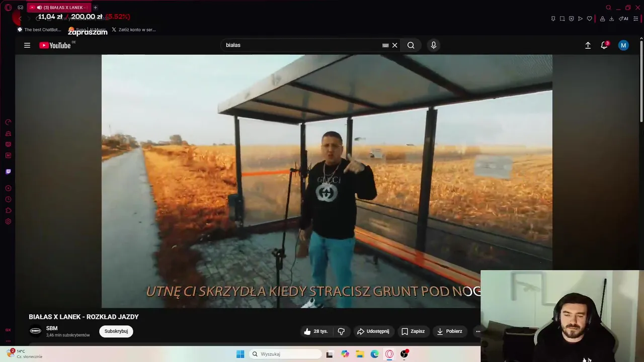Open GX Corner gamepad icon
Screen dimensions: 644x362
pyautogui.click(x=20, y=8)
